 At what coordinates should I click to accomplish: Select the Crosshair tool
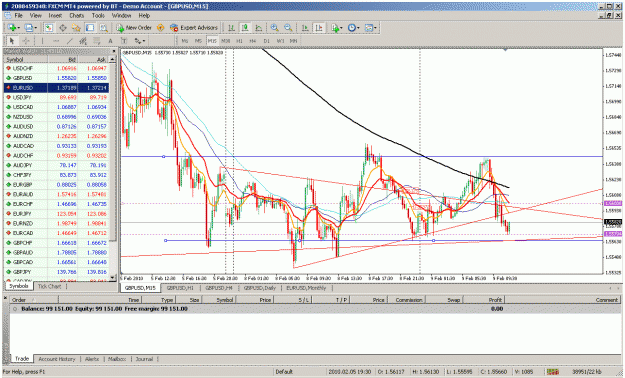click(x=26, y=41)
